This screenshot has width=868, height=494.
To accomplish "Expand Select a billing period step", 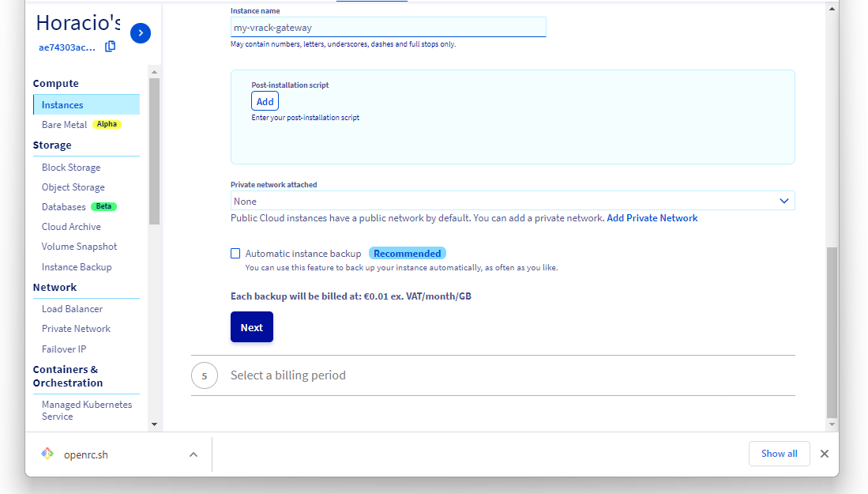I will 288,375.
